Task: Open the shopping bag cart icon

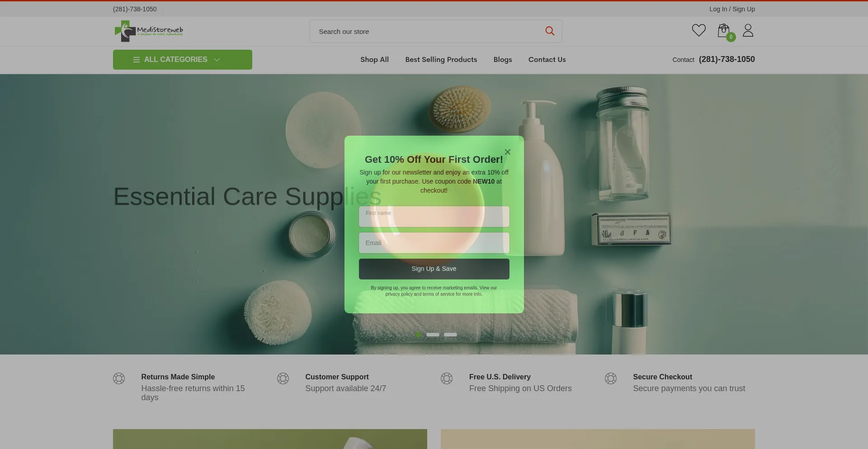Action: pos(724,30)
